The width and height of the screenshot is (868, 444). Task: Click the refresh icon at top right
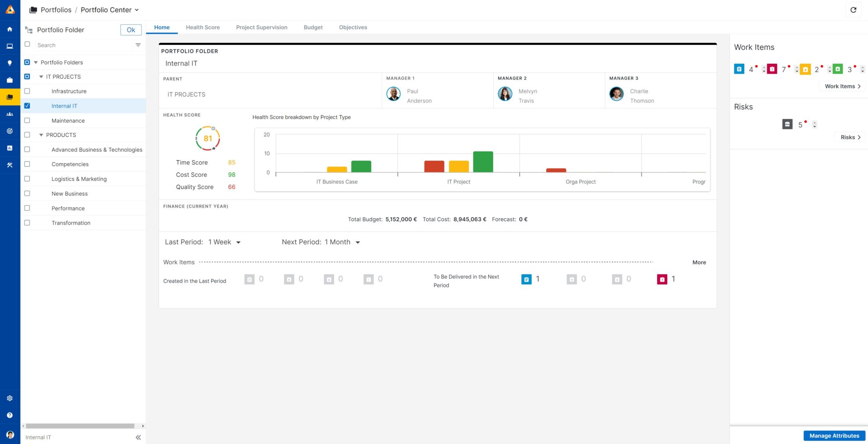point(853,10)
